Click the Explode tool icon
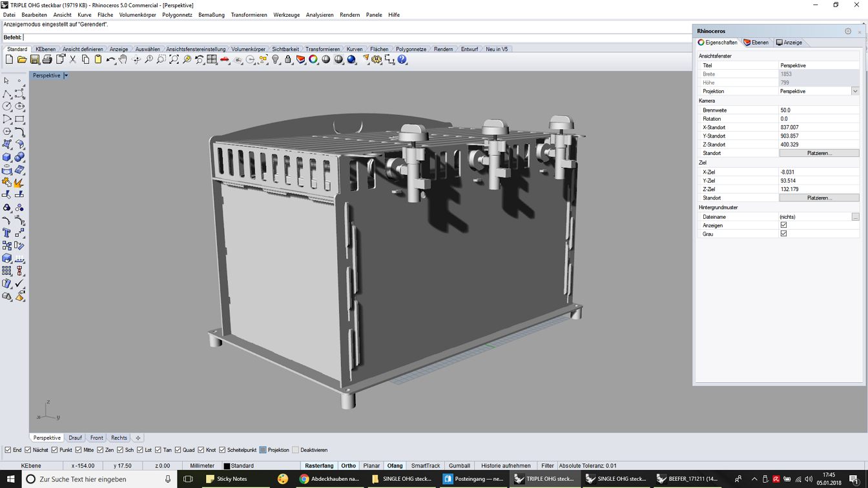 click(x=19, y=183)
